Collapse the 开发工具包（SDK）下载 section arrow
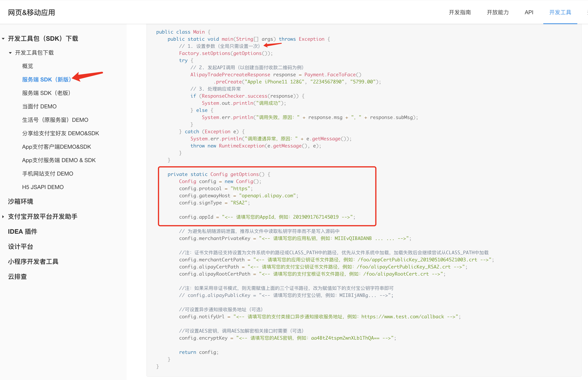The image size is (588, 380). (x=3, y=39)
